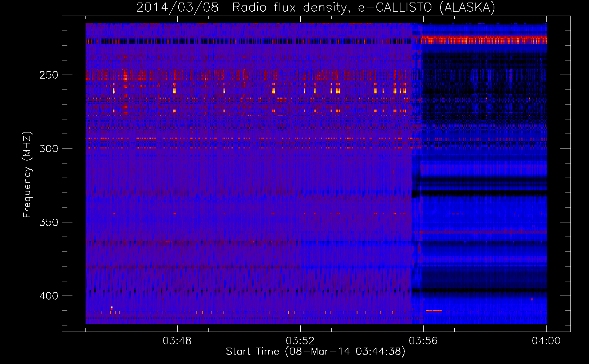The width and height of the screenshot is (589, 364).
Task: Click the short red horizontal dash near 410 MHz
Action: point(434,310)
